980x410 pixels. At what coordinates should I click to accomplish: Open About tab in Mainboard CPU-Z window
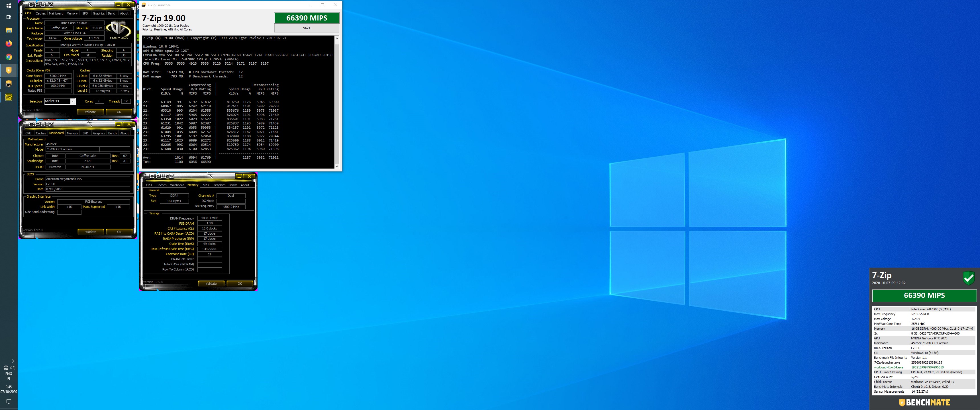point(125,134)
